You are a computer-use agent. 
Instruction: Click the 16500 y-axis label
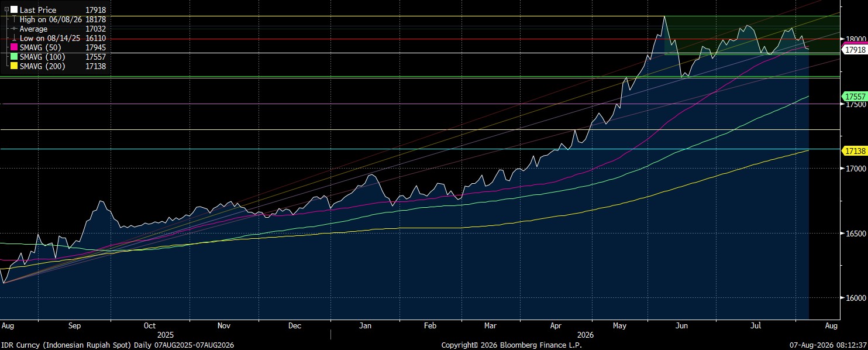click(855, 234)
